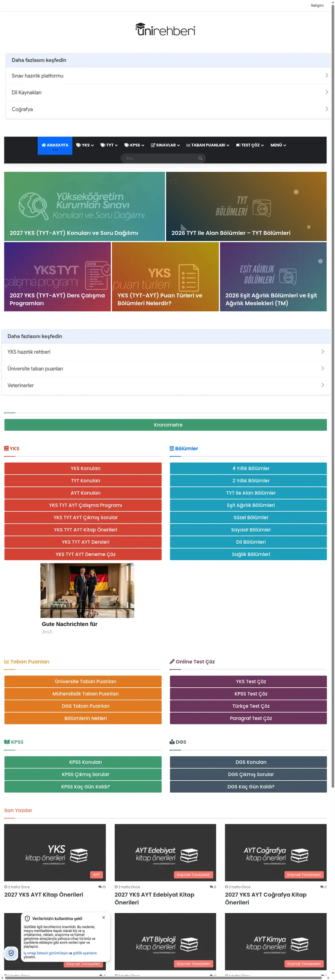The image size is (335, 980).
Task: Expand the SINAVLAR menu
Action: pyautogui.click(x=165, y=145)
